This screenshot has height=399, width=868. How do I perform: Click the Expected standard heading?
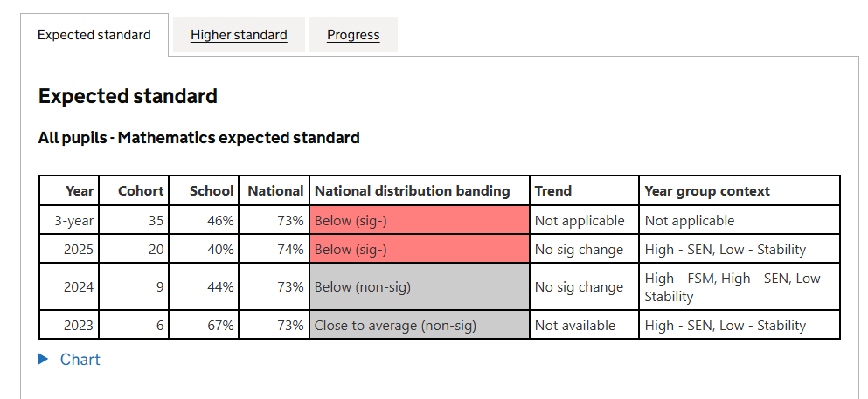coord(128,96)
